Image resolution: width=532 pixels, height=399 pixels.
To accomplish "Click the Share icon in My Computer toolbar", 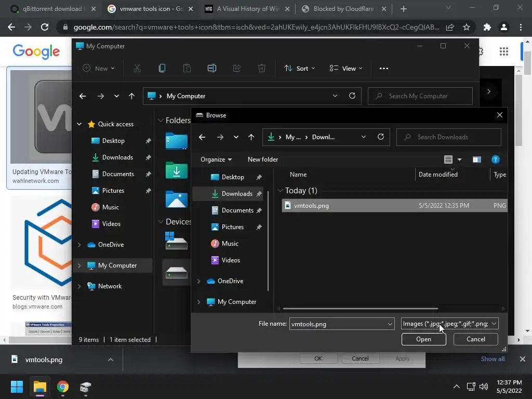I will (237, 68).
